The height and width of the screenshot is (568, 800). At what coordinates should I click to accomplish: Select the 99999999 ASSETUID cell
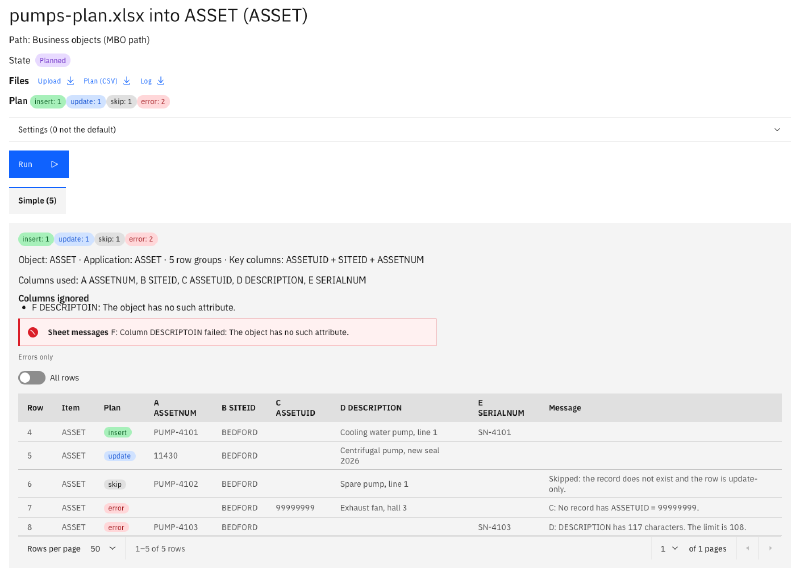click(295, 508)
